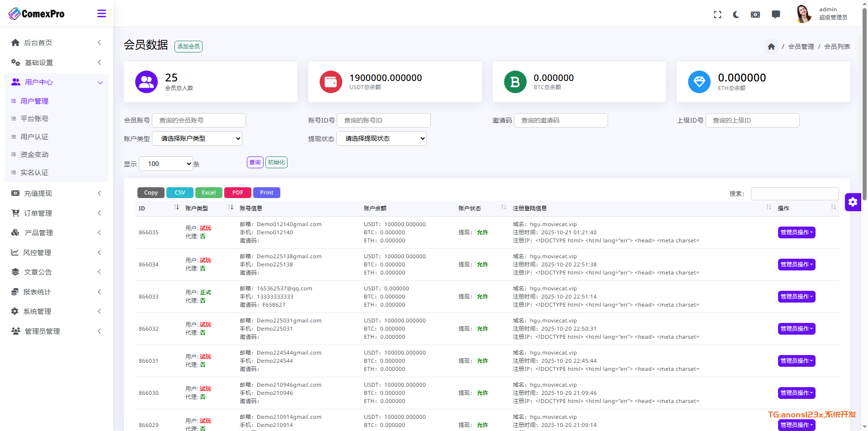Screen dimensions: 868x431
Task: Change the display count dropdown showing 100
Action: coord(166,164)
